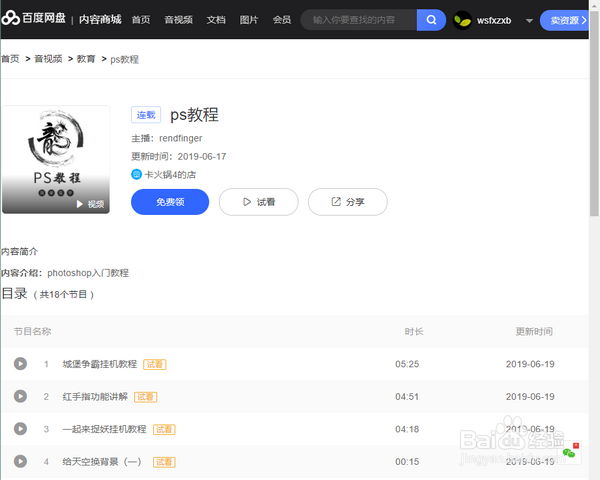Click the blue search magnifier button
Viewport: 600px width, 480px height.
431,20
